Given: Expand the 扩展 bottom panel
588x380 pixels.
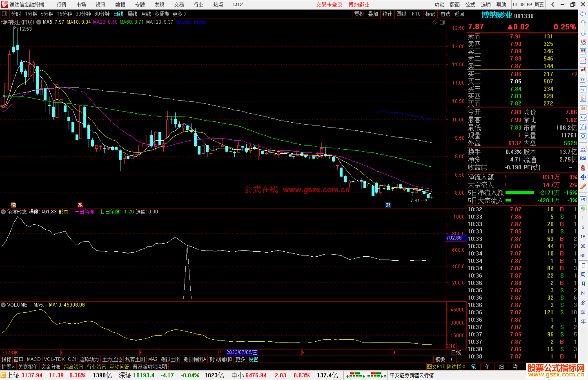Looking at the screenshot, I should (8, 367).
